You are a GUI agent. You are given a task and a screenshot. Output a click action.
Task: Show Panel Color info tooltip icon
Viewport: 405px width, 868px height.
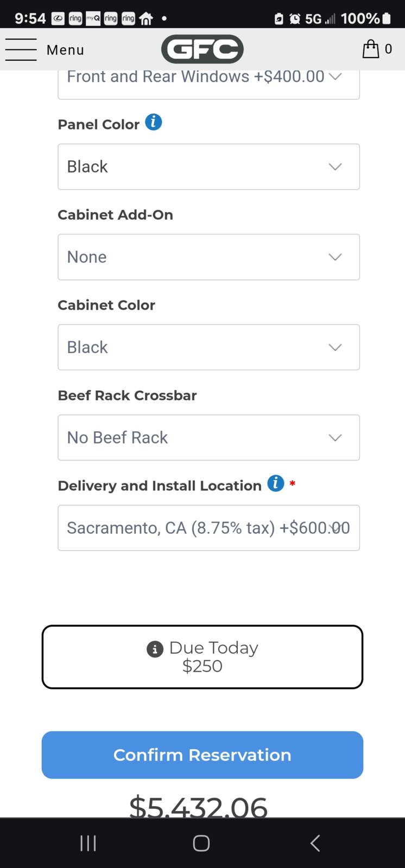coord(154,122)
